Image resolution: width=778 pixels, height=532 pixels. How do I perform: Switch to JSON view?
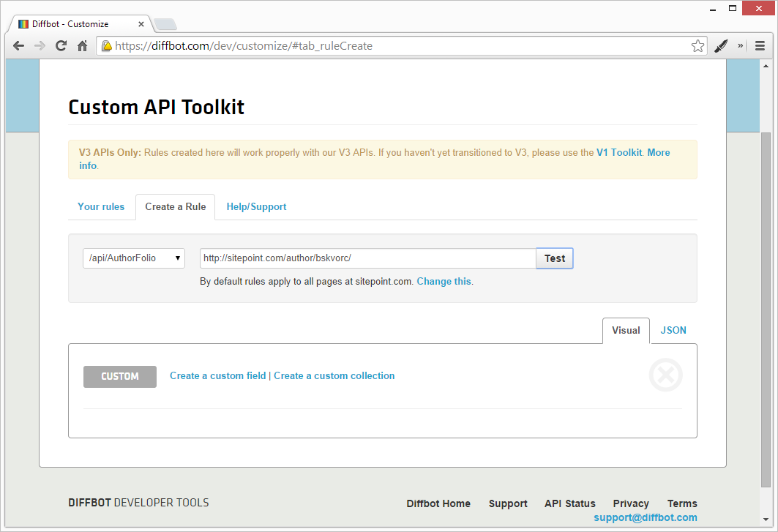point(673,330)
